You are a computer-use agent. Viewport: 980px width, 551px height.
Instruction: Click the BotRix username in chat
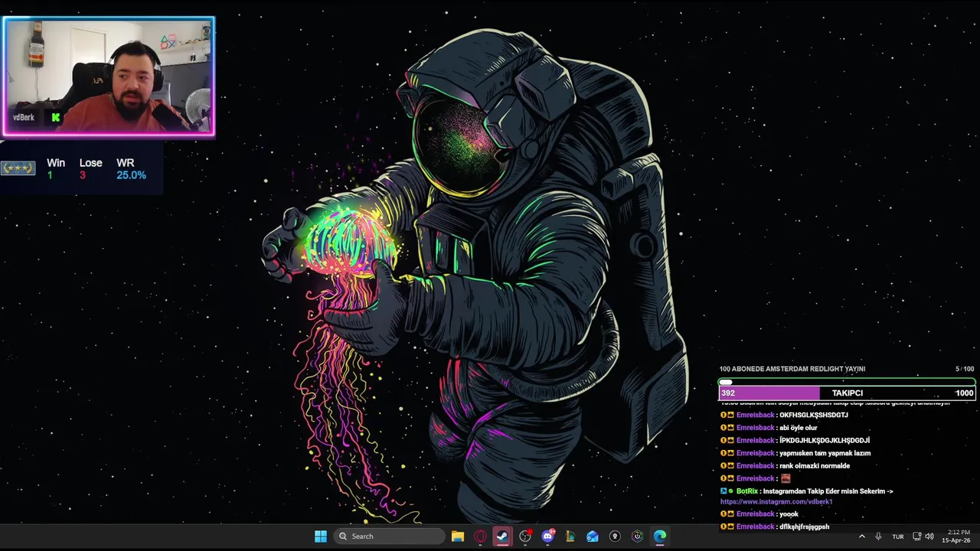(x=746, y=491)
